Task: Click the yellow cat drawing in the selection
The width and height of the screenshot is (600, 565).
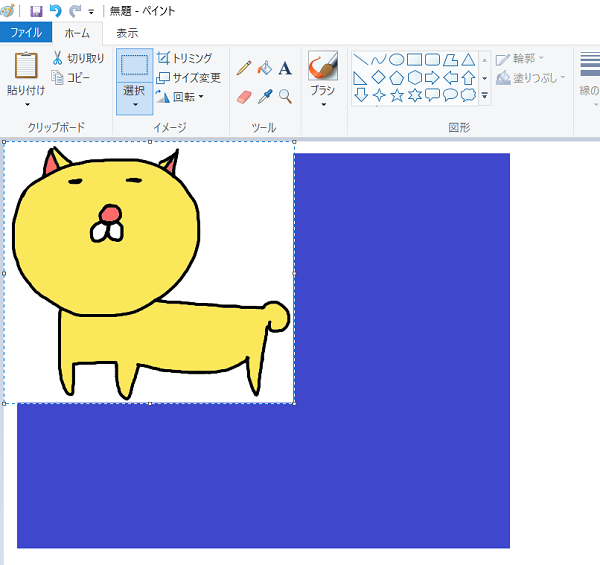Action: tap(151, 272)
